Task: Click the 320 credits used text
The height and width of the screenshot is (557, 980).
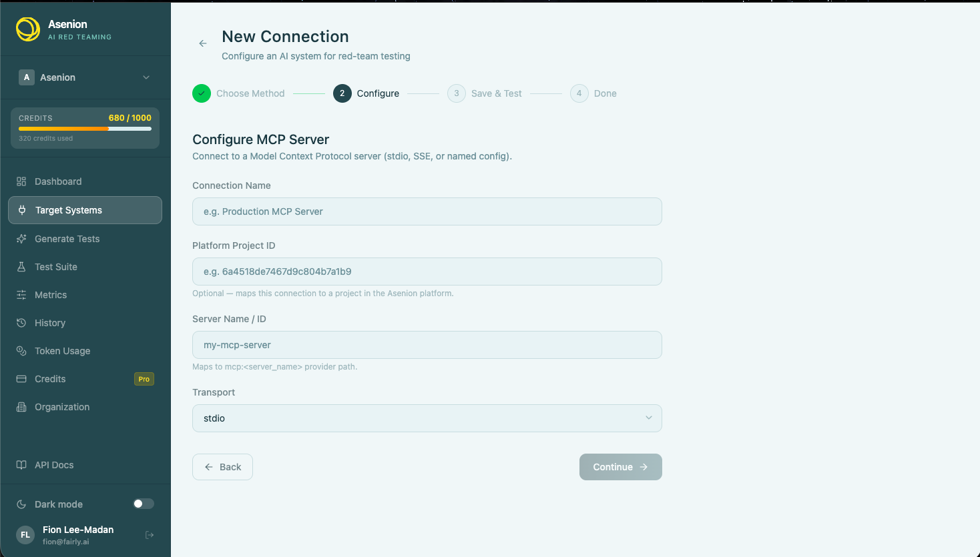Action: 46,139
